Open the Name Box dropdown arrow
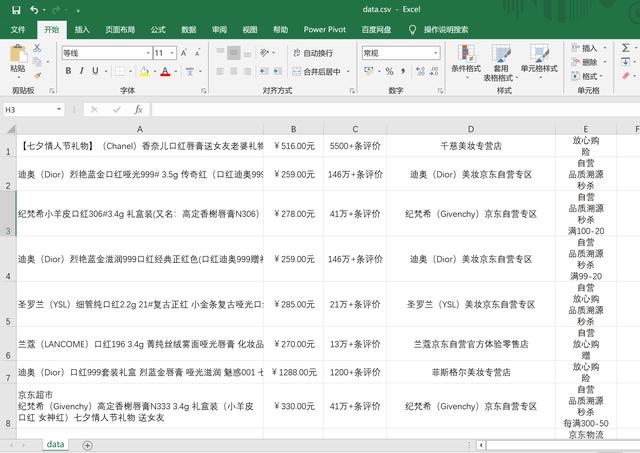The image size is (640, 453). (59, 109)
